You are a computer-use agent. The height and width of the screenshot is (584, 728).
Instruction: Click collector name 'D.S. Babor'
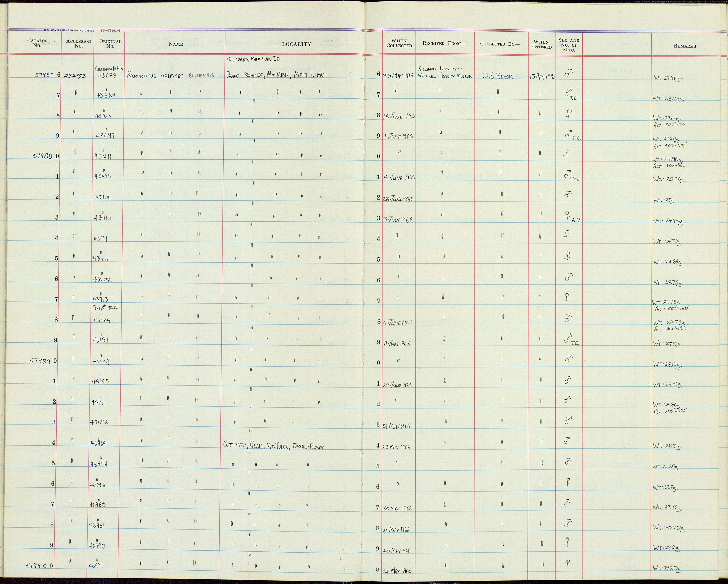(x=498, y=76)
